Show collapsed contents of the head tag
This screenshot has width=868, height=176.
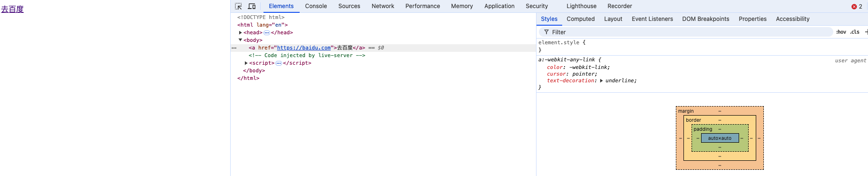pos(267,33)
